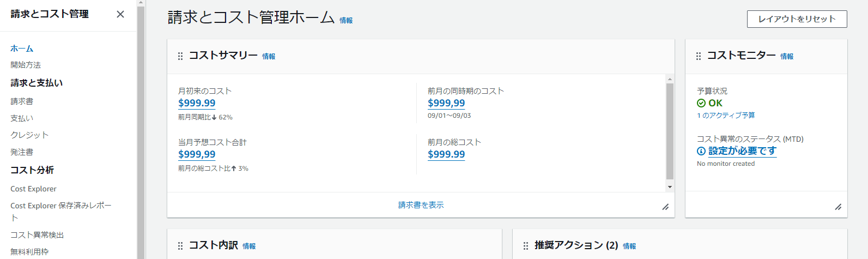This screenshot has height=259, width=868.
Task: Click the green OK budget status icon
Action: coord(701,103)
